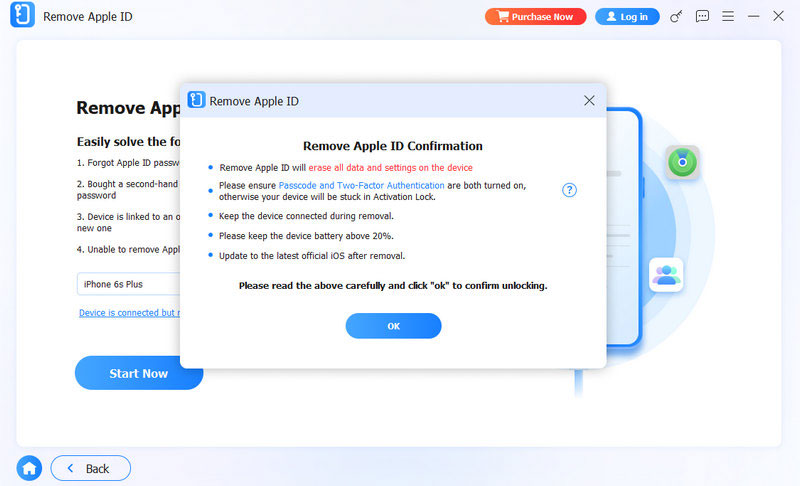800x486 pixels.
Task: Click the 'Please read the above carefully' notice
Action: coord(393,286)
